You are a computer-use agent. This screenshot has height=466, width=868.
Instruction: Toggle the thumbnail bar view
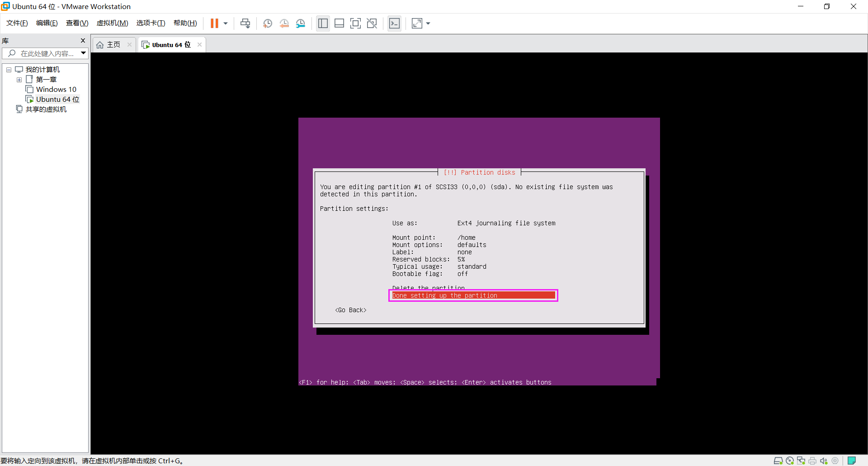tap(340, 24)
